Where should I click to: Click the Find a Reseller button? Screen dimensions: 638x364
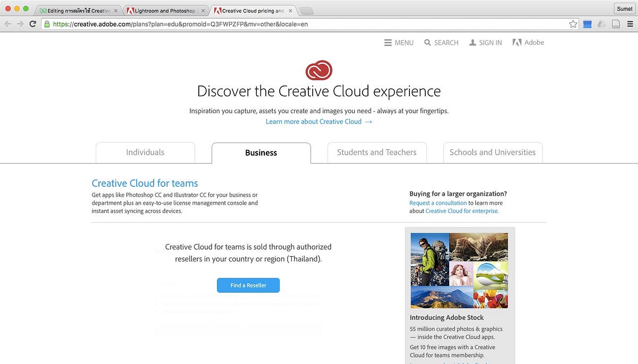click(248, 285)
